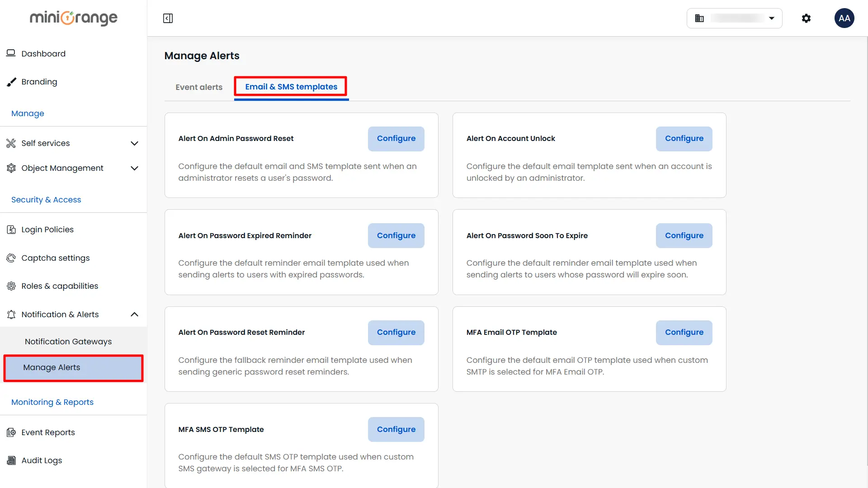This screenshot has height=488, width=868.
Task: Select Manage Alerts in the sidebar
Action: click(x=73, y=368)
